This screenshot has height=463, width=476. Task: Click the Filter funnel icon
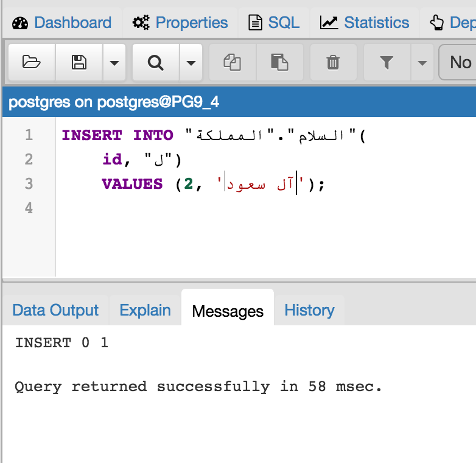[x=387, y=62]
